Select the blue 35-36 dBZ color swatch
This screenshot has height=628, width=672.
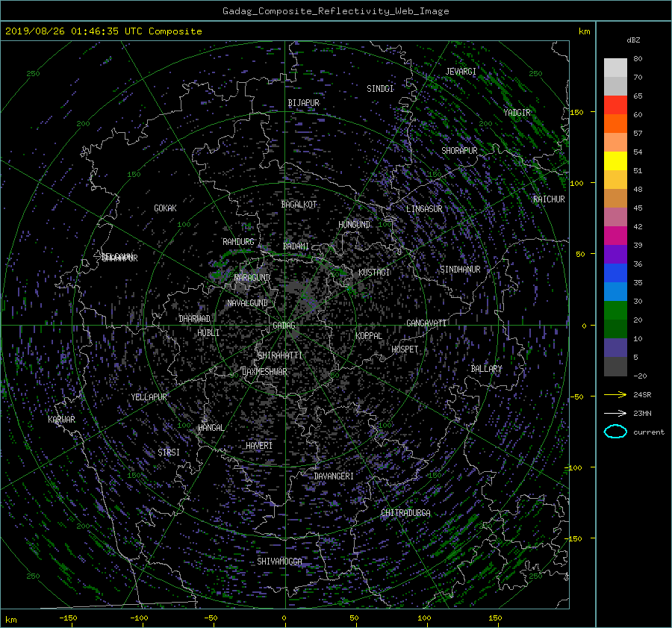[615, 273]
